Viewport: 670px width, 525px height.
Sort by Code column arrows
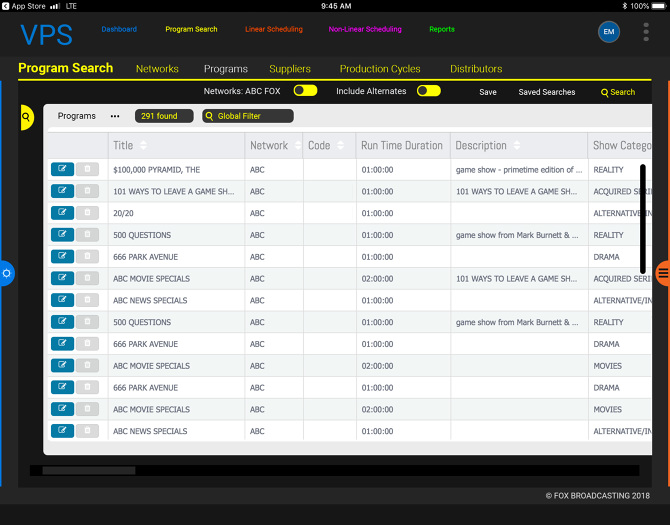(x=341, y=145)
